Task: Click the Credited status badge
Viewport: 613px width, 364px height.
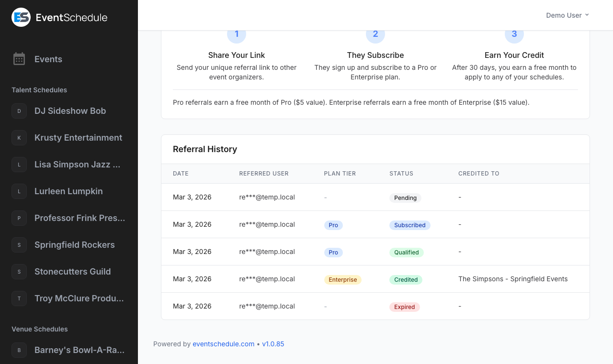Action: pyautogui.click(x=406, y=280)
